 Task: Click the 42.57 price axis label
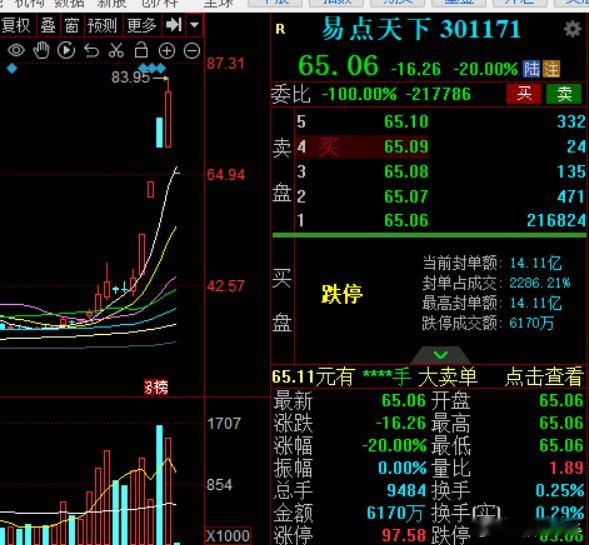click(x=226, y=286)
